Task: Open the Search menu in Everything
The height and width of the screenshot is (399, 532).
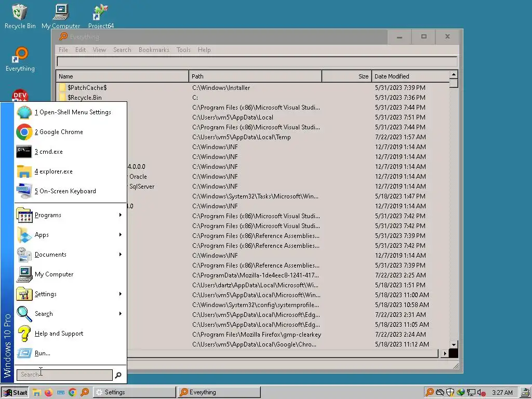Action: coord(122,50)
